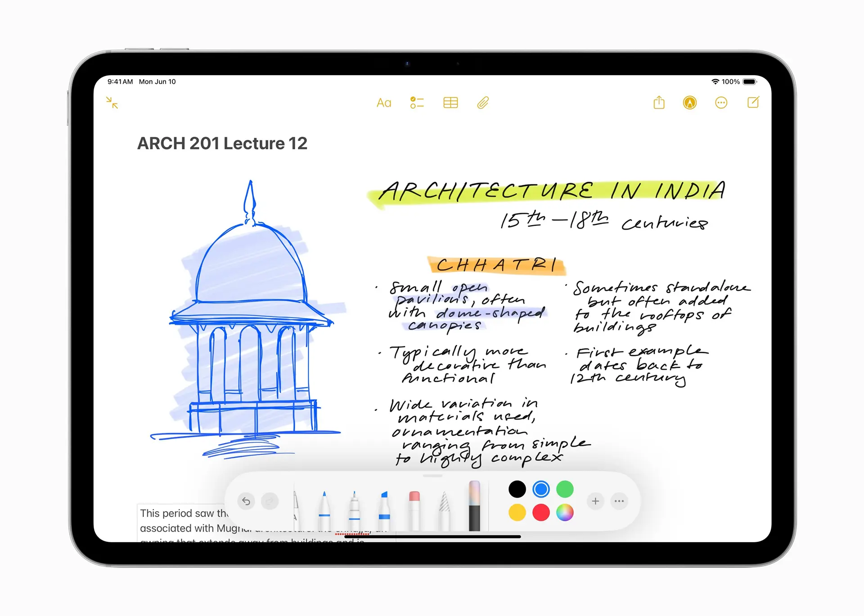Image resolution: width=864 pixels, height=616 pixels.
Task: Tap Redo in the markup toolbar
Action: coord(270,501)
